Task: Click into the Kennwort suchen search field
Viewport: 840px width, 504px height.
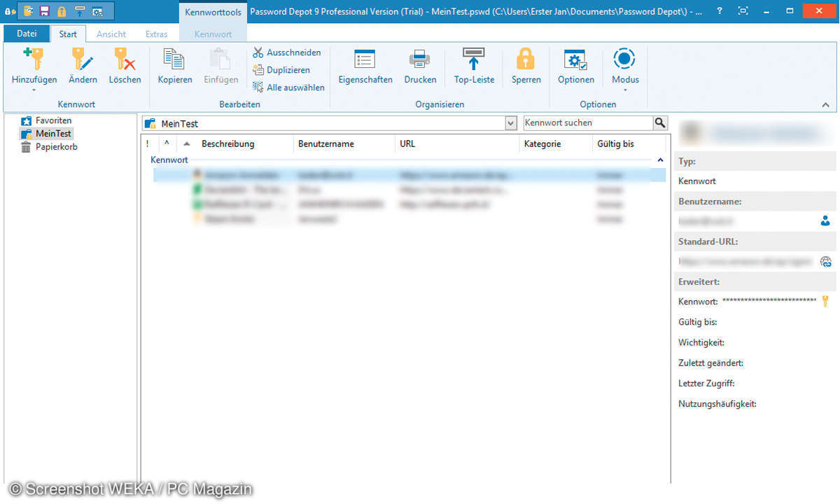Action: [x=588, y=122]
